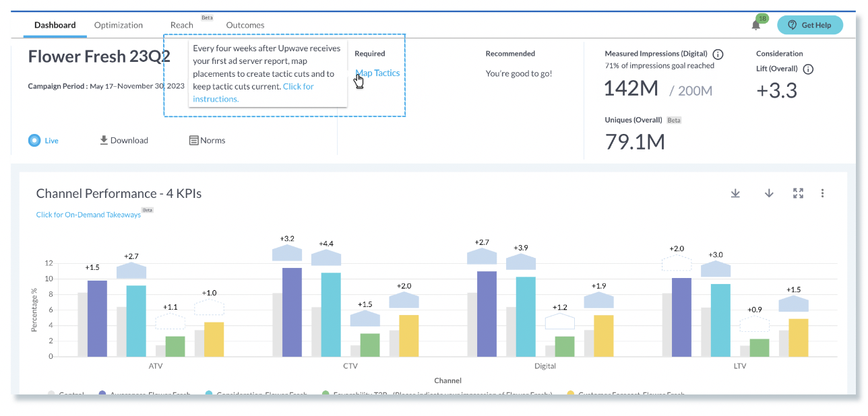
Task: Select the Outcomes tab
Action: [245, 25]
